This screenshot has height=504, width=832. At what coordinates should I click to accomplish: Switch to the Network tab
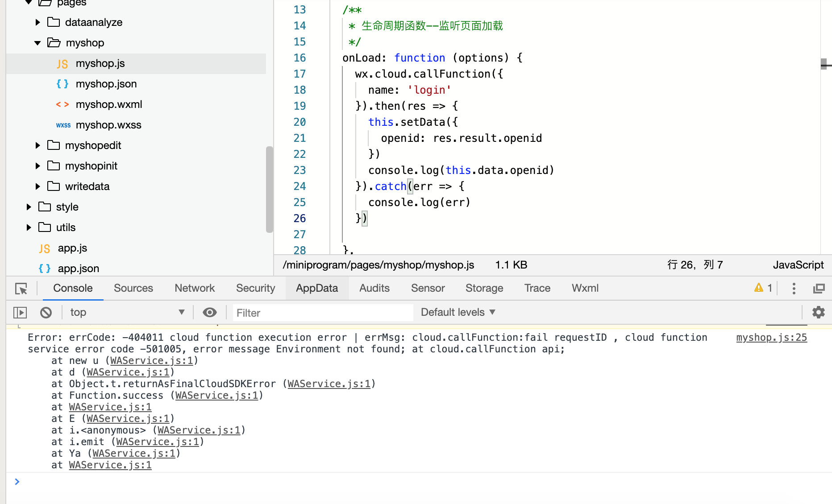[x=195, y=289]
